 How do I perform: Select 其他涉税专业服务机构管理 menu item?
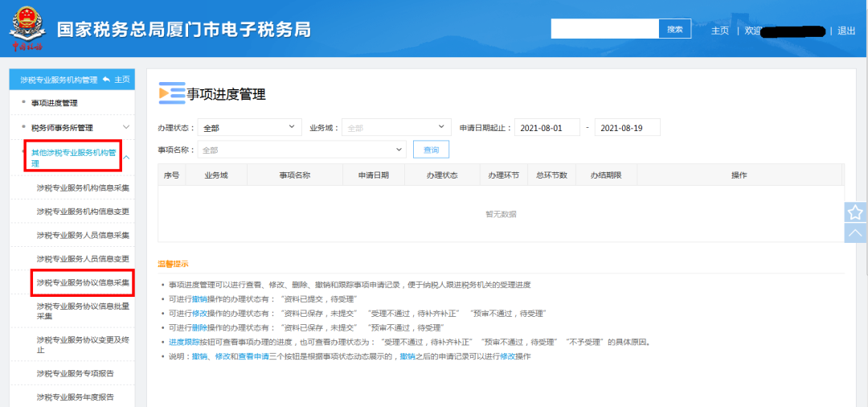tap(73, 158)
